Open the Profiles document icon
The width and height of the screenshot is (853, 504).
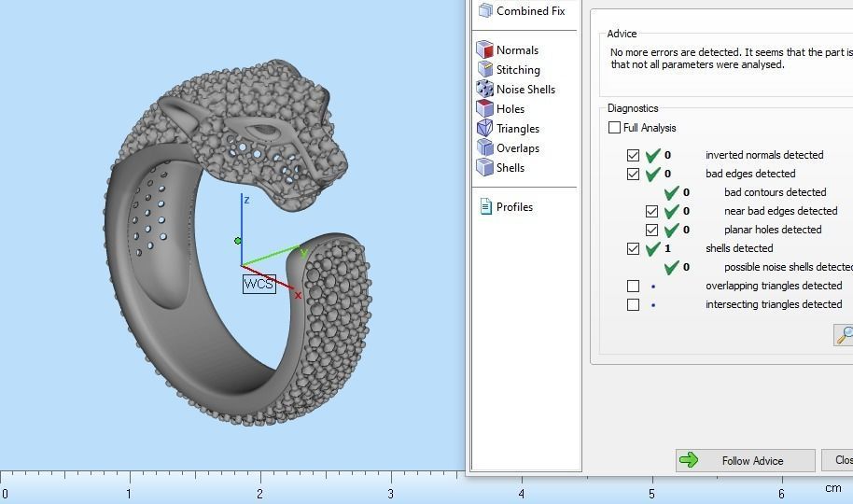[x=485, y=206]
